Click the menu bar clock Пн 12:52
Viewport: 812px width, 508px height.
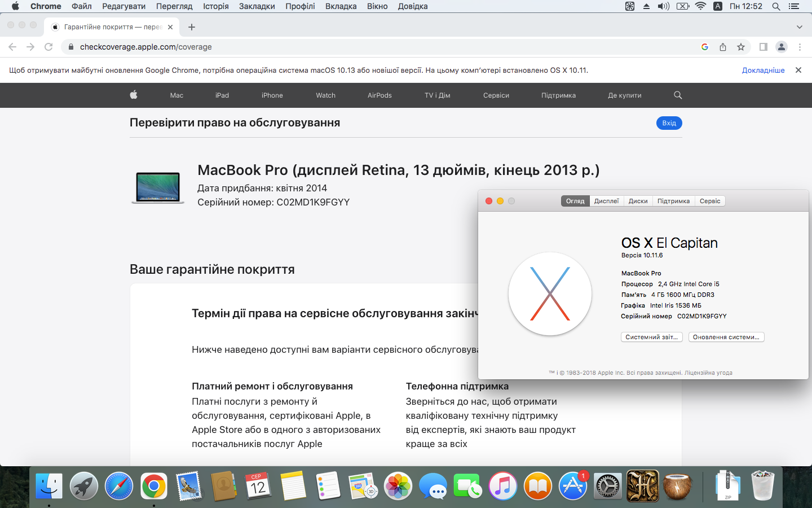point(745,6)
